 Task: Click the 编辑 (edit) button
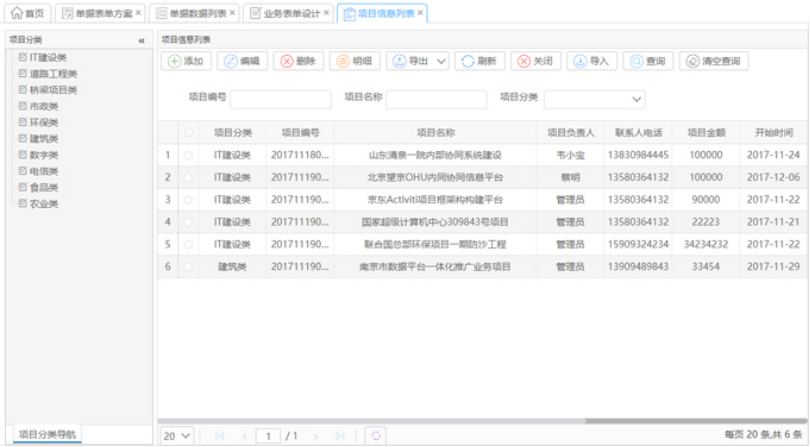[x=242, y=61]
